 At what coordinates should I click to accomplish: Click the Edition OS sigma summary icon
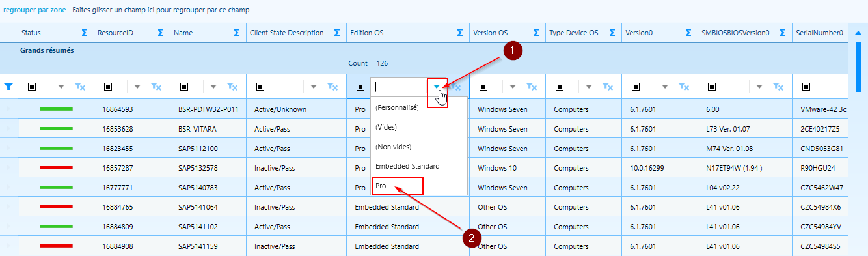(x=459, y=33)
